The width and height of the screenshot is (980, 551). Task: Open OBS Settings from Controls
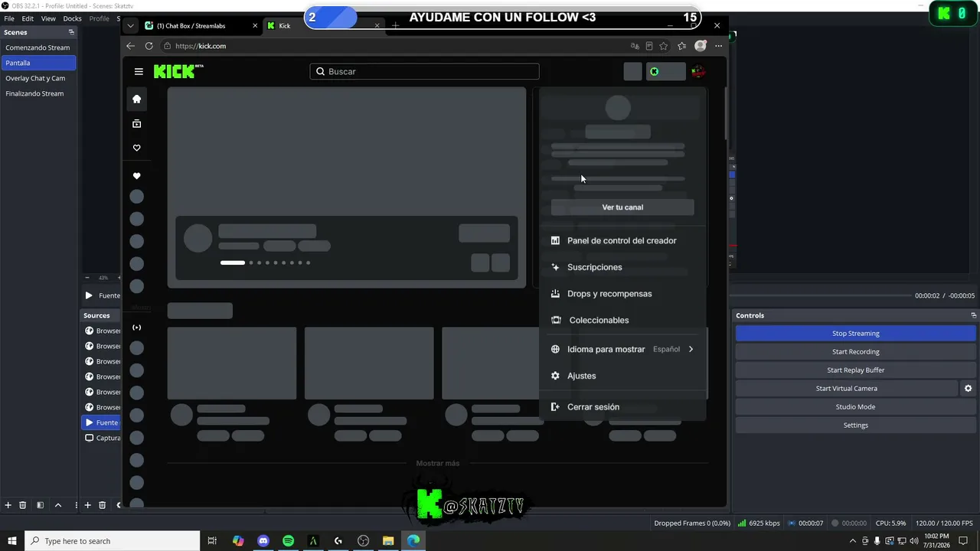coord(856,425)
